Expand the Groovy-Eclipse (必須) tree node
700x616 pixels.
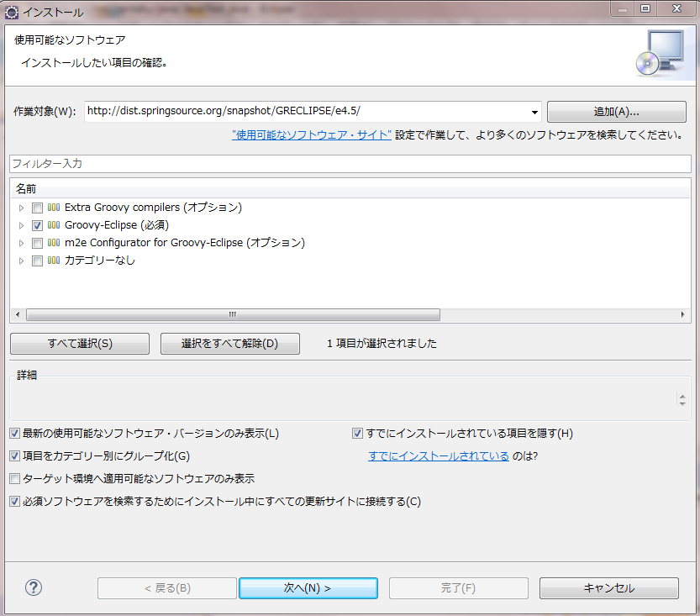pos(21,225)
